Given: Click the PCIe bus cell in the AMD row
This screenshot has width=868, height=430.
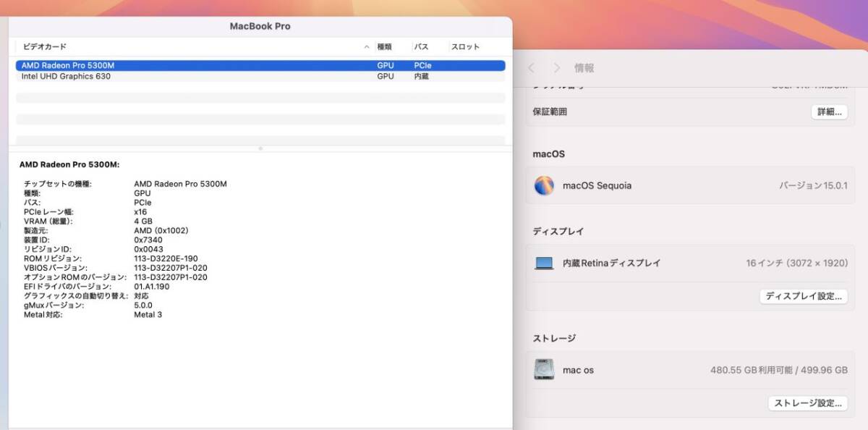Looking at the screenshot, I should 422,65.
